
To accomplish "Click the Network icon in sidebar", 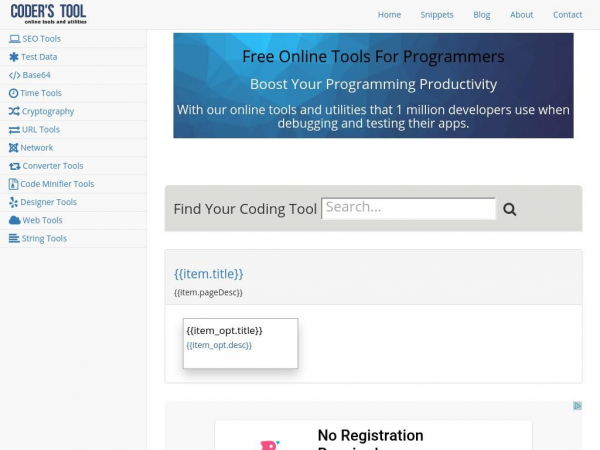I will pos(13,148).
